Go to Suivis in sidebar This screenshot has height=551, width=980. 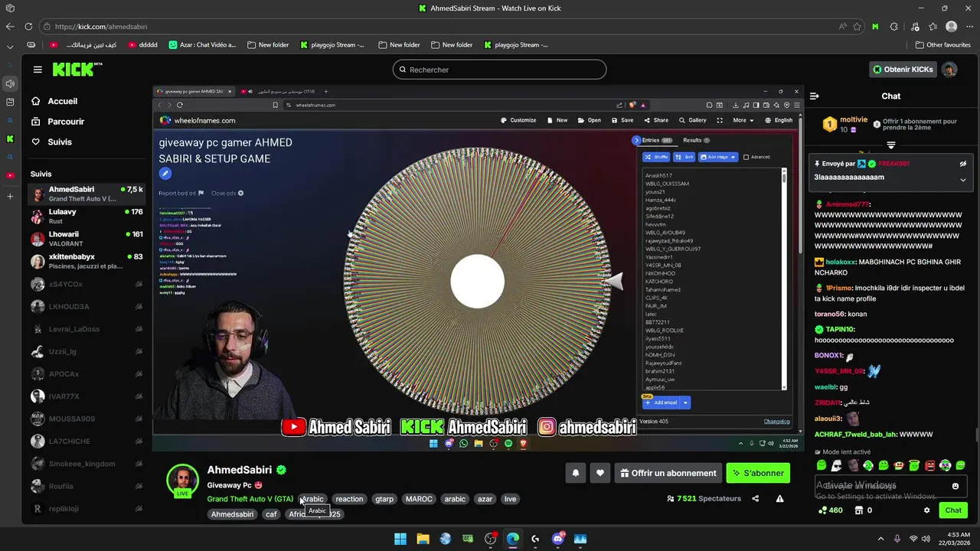click(x=51, y=142)
